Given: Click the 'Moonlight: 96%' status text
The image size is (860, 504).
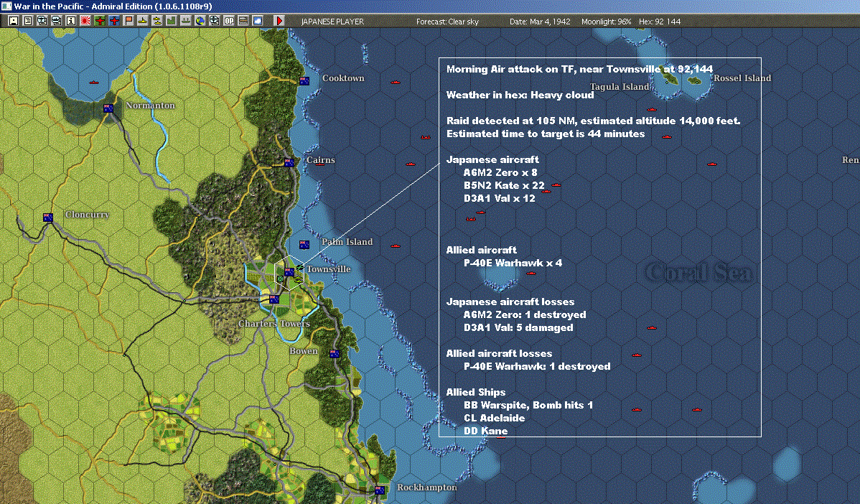Looking at the screenshot, I should (606, 22).
